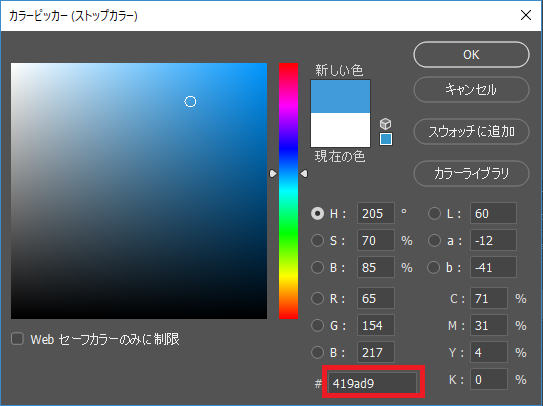This screenshot has width=543, height=406.
Task: Select the L lightness radio button
Action: [434, 213]
